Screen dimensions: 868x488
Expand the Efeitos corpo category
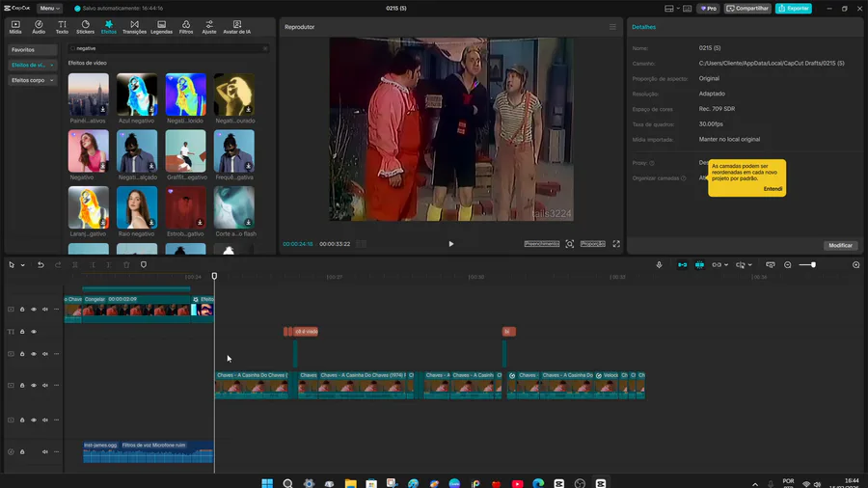pyautogui.click(x=34, y=81)
